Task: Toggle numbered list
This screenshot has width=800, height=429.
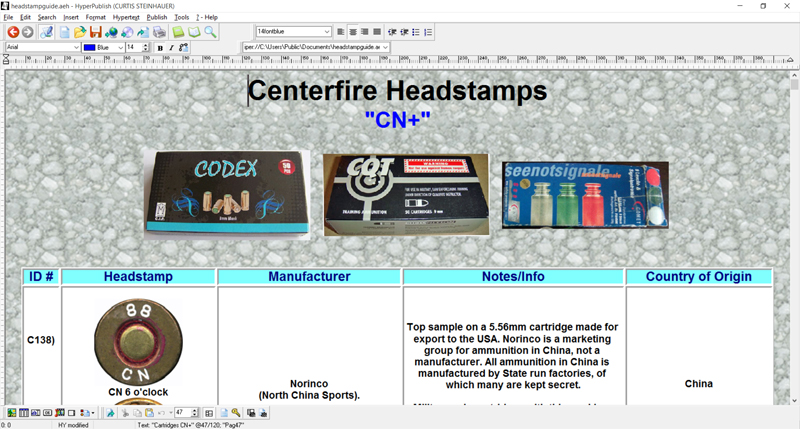Action: [x=428, y=32]
